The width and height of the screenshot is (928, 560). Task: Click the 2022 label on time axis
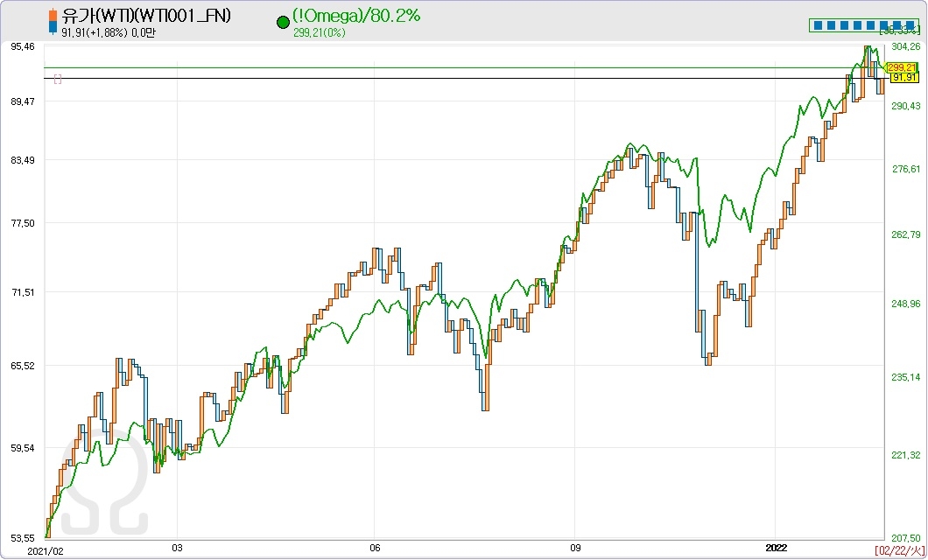(x=776, y=549)
